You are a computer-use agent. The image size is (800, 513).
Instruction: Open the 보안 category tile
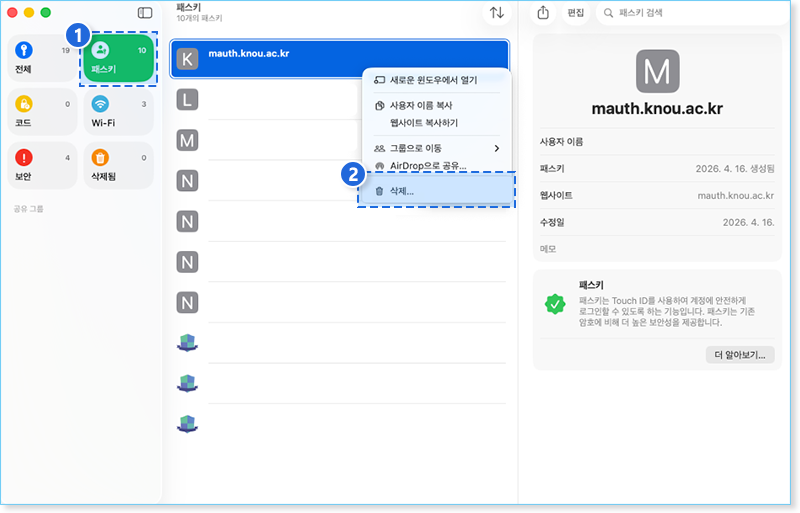(x=42, y=166)
